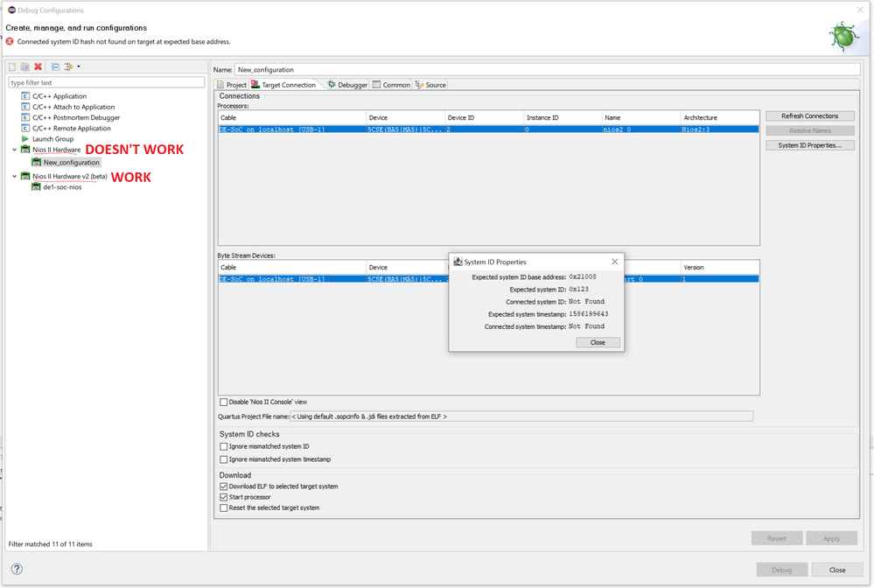This screenshot has height=588, width=874.
Task: Collapse the Nios II Hardware v2 (beta) node
Action: click(x=15, y=176)
